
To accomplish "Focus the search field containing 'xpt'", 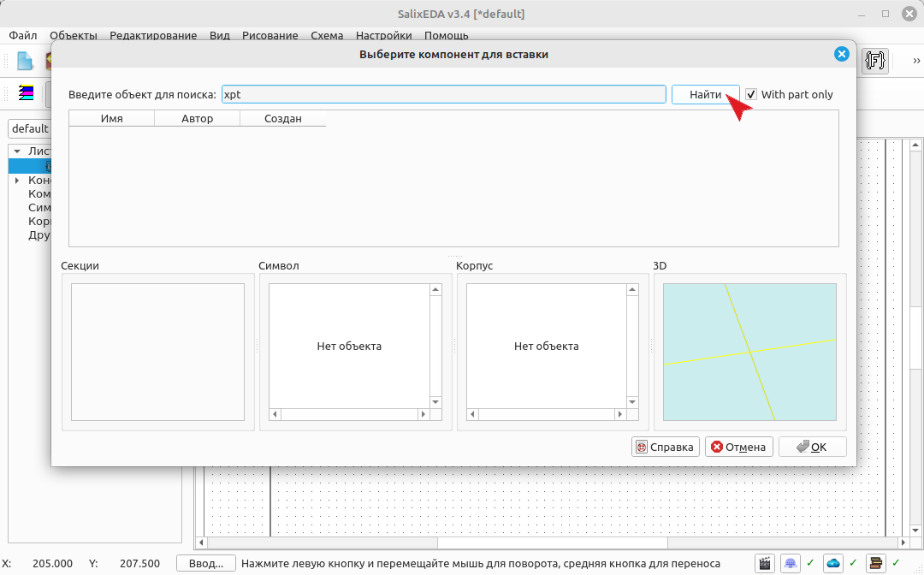I will [444, 94].
